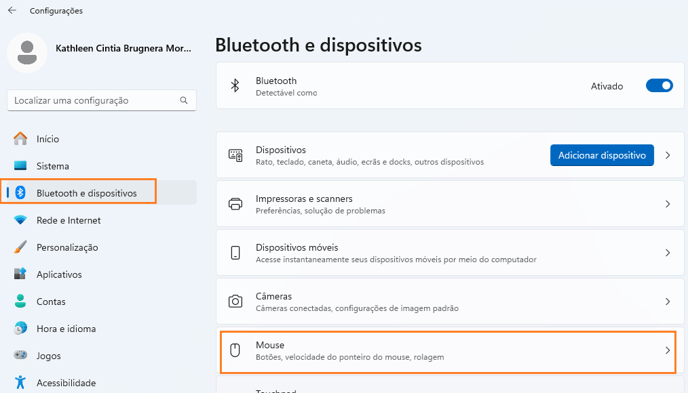
Task: Expand Dispositivos with its chevron
Action: 668,155
